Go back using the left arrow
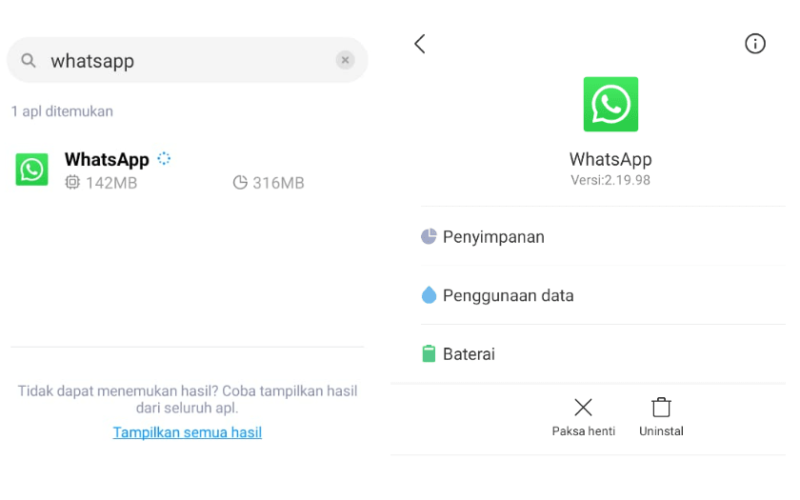The height and width of the screenshot is (500, 800). tap(420, 44)
